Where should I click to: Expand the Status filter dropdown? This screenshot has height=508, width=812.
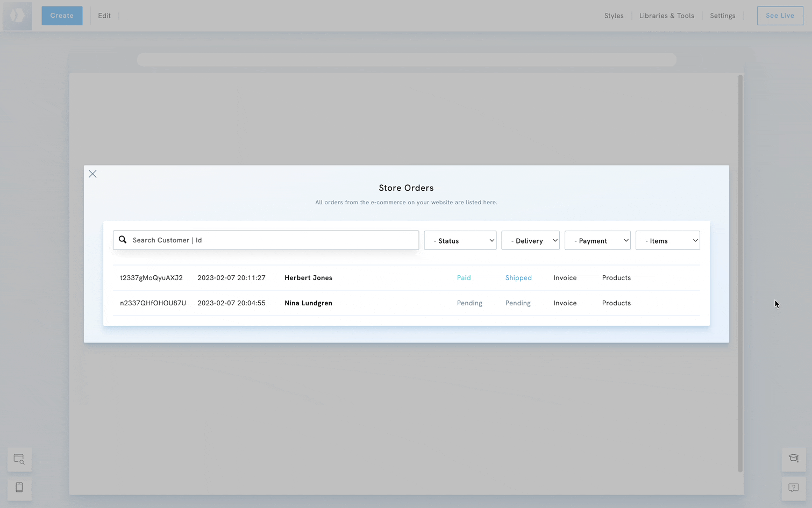pyautogui.click(x=460, y=241)
